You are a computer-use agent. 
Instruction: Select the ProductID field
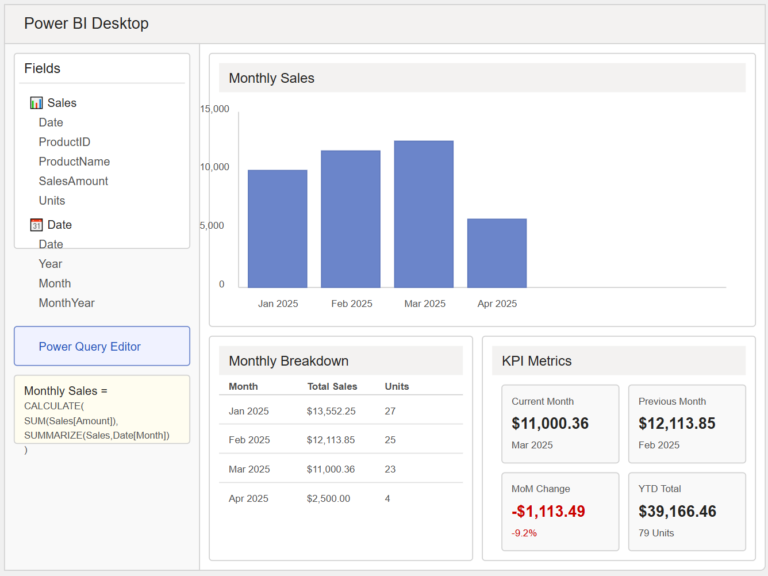[65, 142]
